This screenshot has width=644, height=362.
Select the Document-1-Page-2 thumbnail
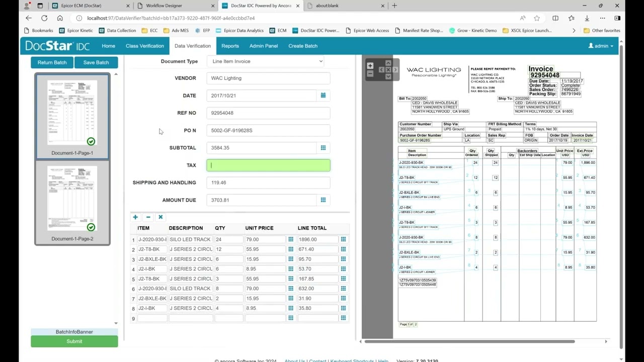click(x=72, y=202)
